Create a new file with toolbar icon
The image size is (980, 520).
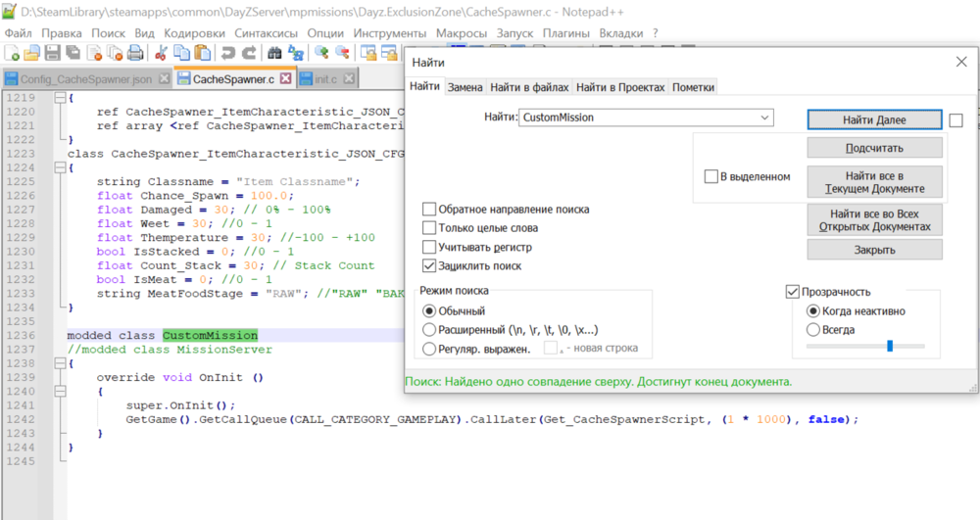(12, 53)
